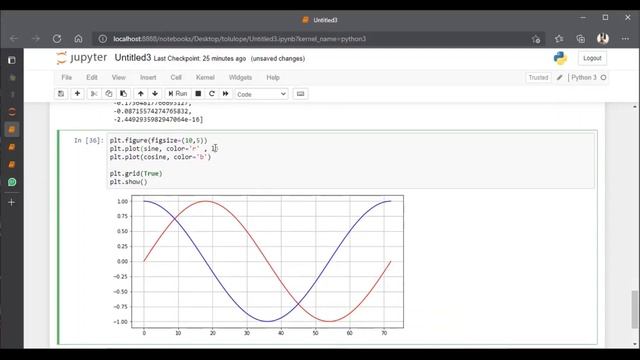Click the plt.show() line in cell
This screenshot has height=360, width=640.
click(x=129, y=182)
